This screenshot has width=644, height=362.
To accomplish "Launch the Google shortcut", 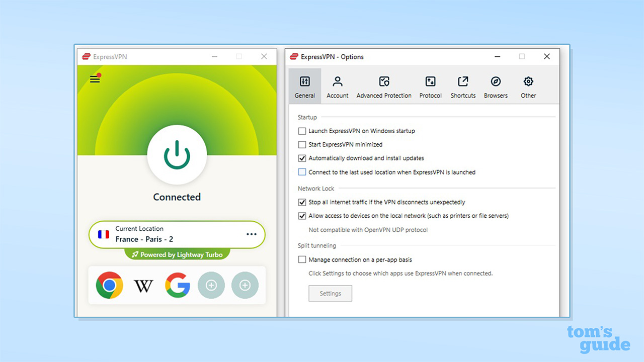I will coord(178,285).
